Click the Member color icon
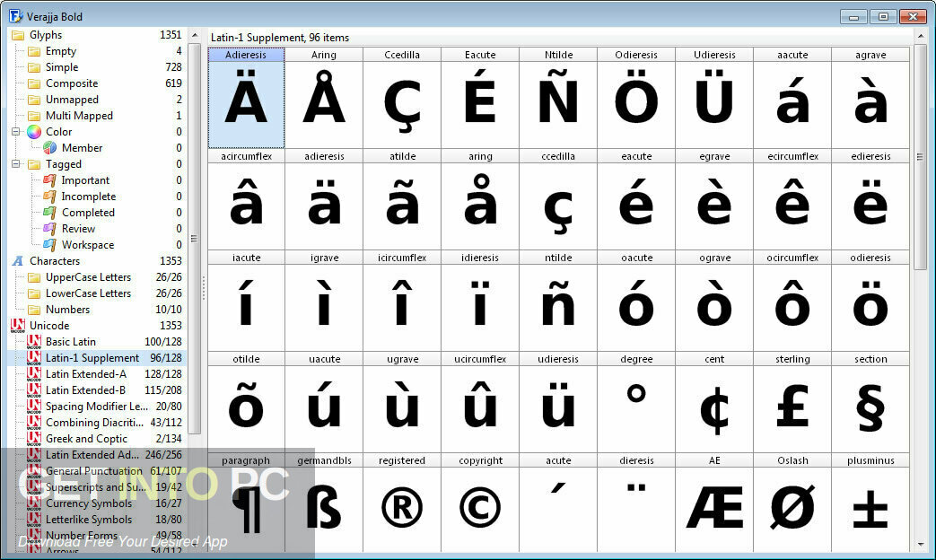Screen dimensions: 936x560 coord(50,148)
